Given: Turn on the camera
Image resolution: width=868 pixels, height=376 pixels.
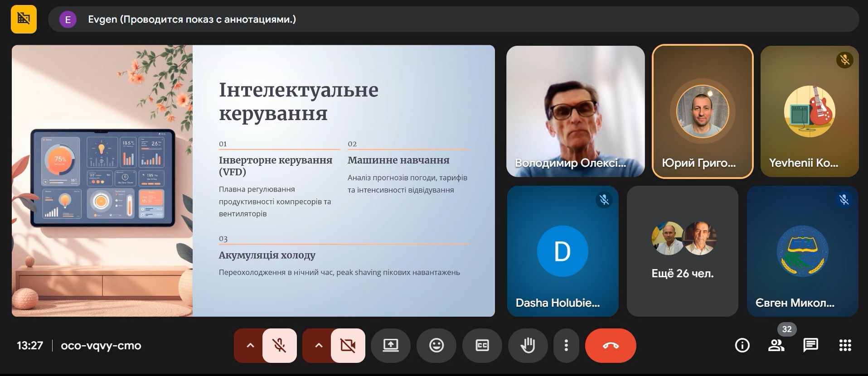Looking at the screenshot, I should [x=348, y=346].
